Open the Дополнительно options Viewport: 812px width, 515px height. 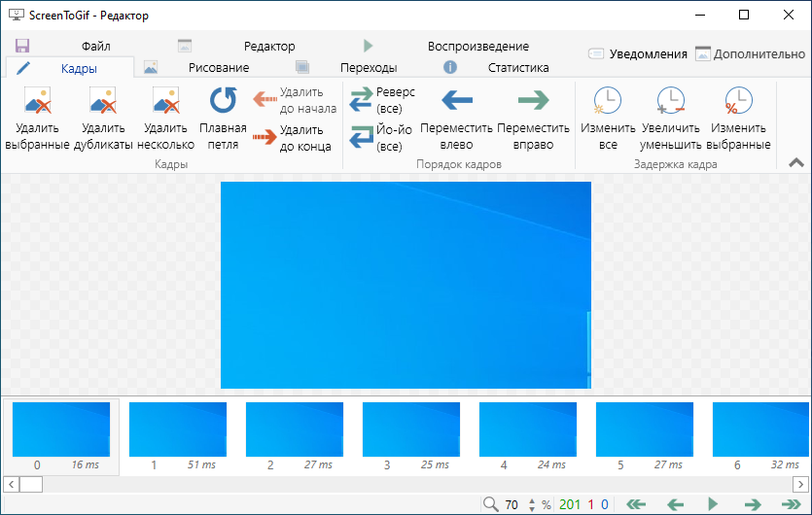coord(750,53)
